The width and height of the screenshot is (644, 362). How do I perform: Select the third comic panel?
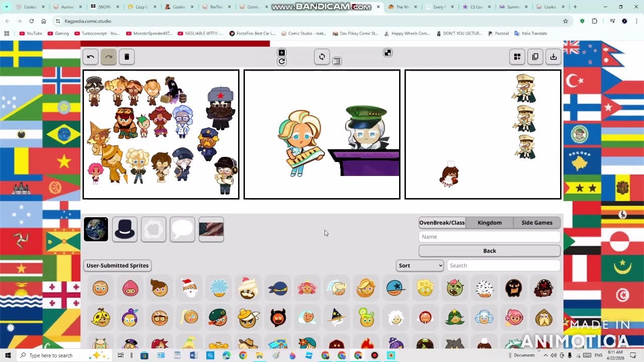[x=483, y=134]
